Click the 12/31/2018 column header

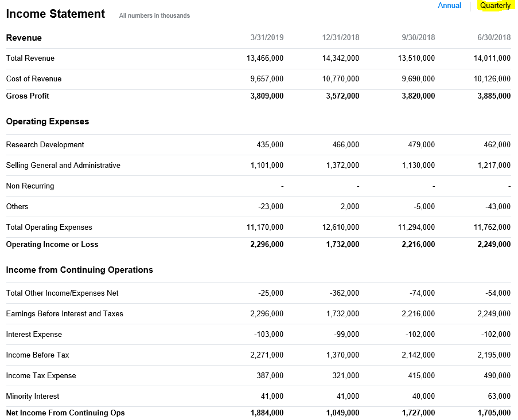pos(341,37)
